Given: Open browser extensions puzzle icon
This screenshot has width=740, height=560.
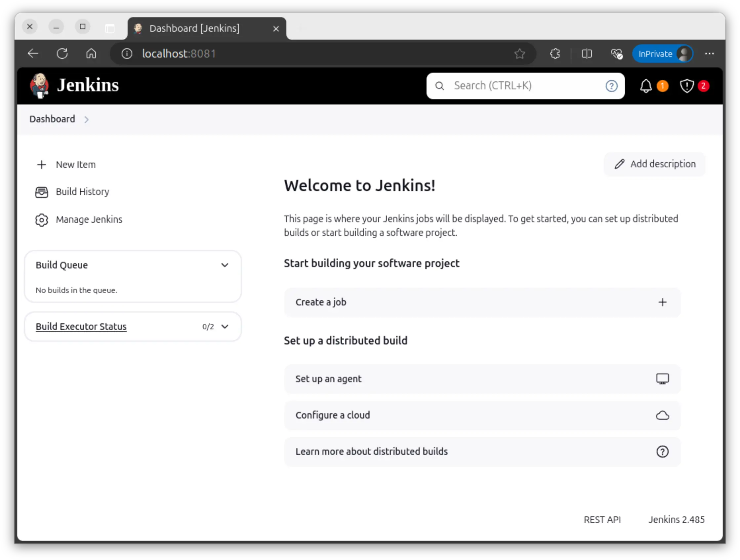Looking at the screenshot, I should 555,54.
